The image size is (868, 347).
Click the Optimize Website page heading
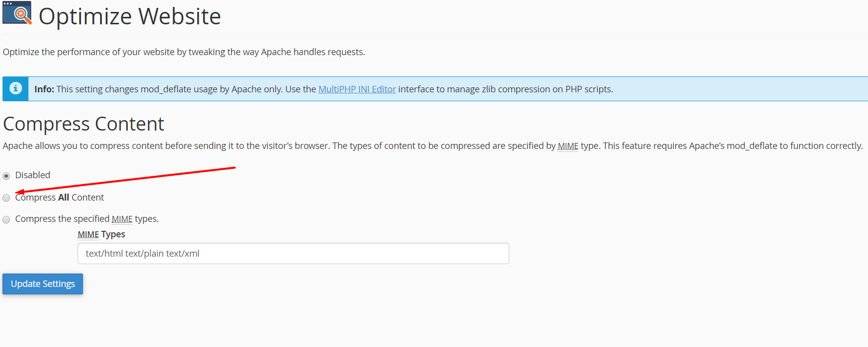tap(130, 16)
